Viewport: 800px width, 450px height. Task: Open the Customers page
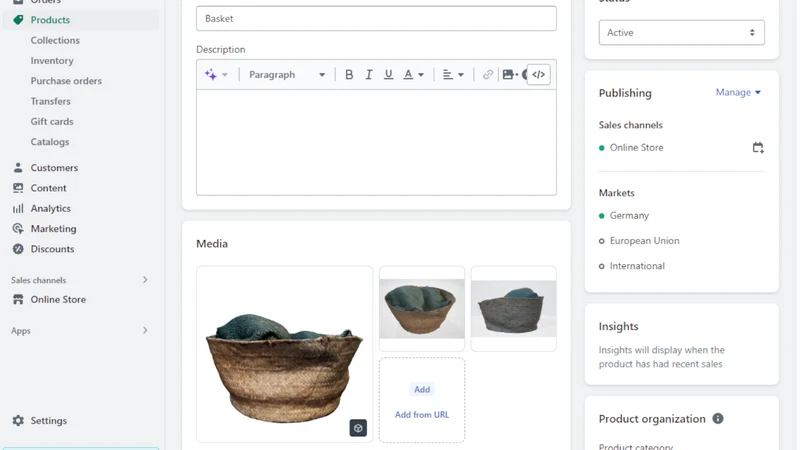[54, 167]
